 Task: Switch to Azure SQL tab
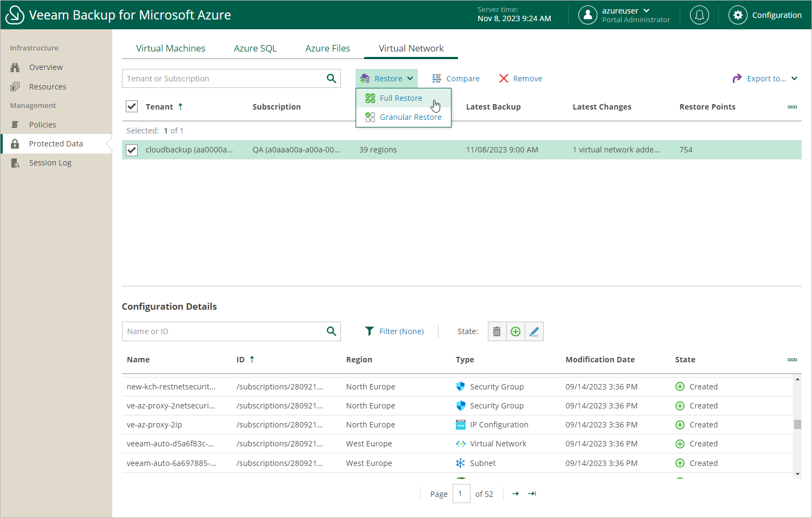(255, 48)
